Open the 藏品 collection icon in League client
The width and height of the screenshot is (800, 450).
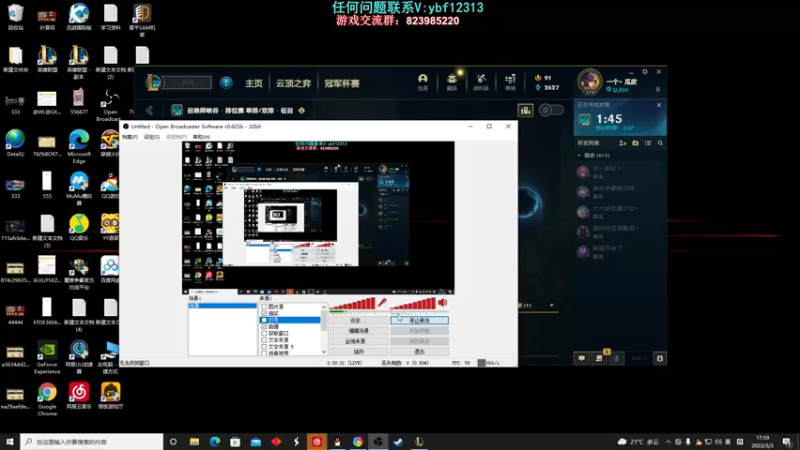[452, 82]
